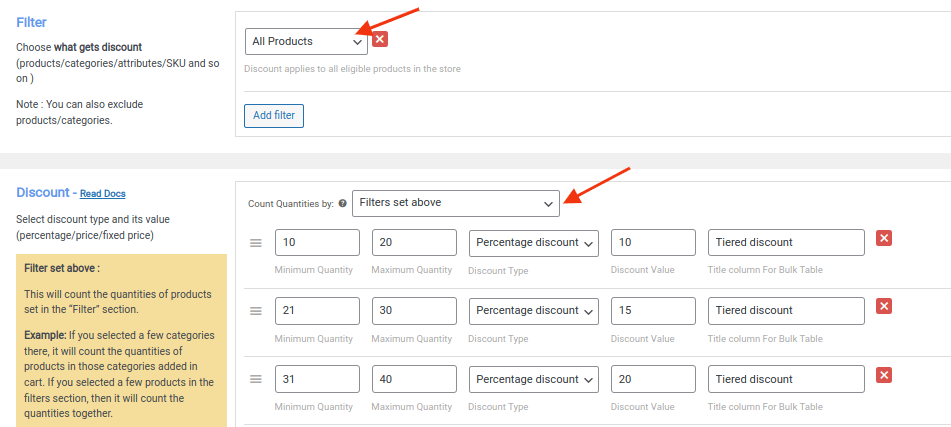Image resolution: width=951 pixels, height=427 pixels.
Task: Click the help icon beside Count Quantities by
Action: pos(343,203)
